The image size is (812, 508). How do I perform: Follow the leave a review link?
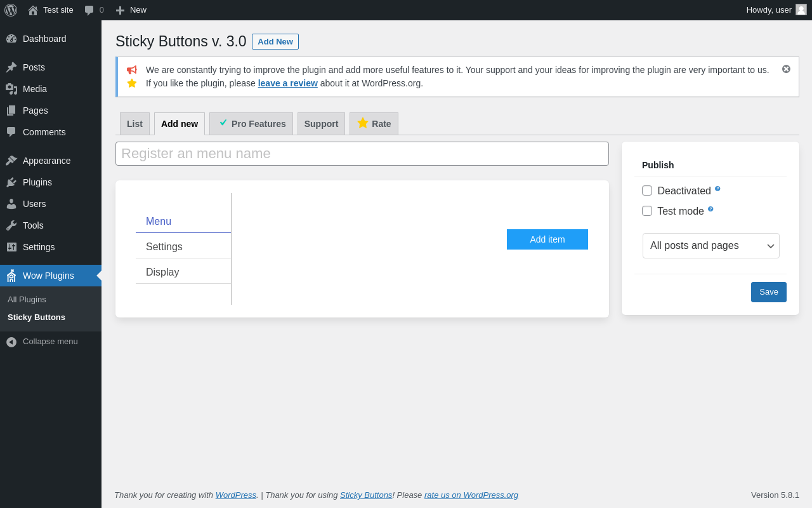pos(288,83)
